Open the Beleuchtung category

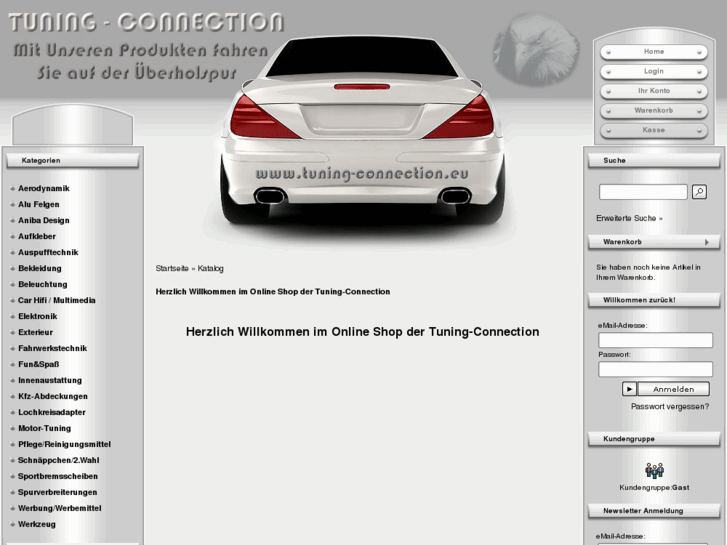pos(43,284)
